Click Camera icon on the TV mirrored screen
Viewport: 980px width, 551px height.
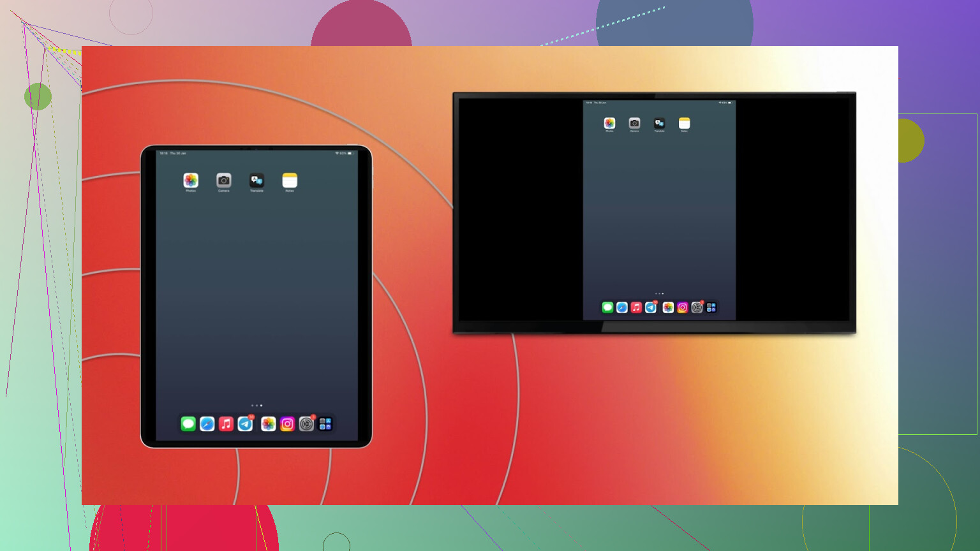[x=634, y=123]
